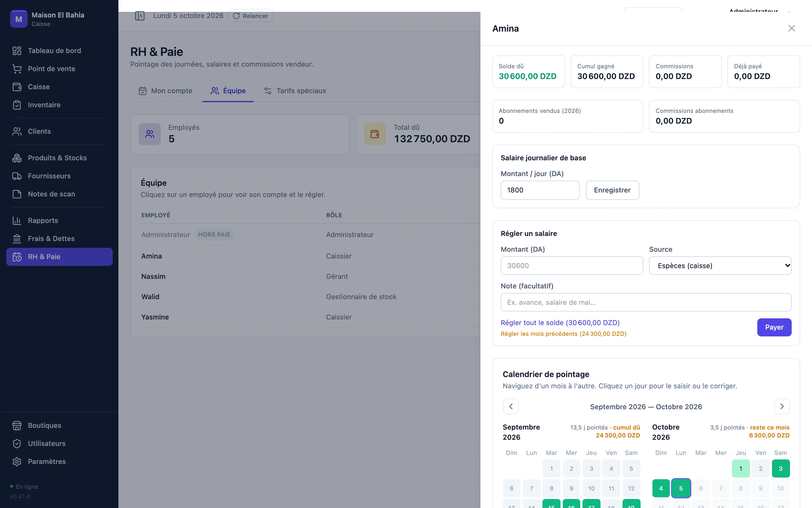Switch to Mon compte tab
The height and width of the screenshot is (508, 812).
pyautogui.click(x=166, y=91)
